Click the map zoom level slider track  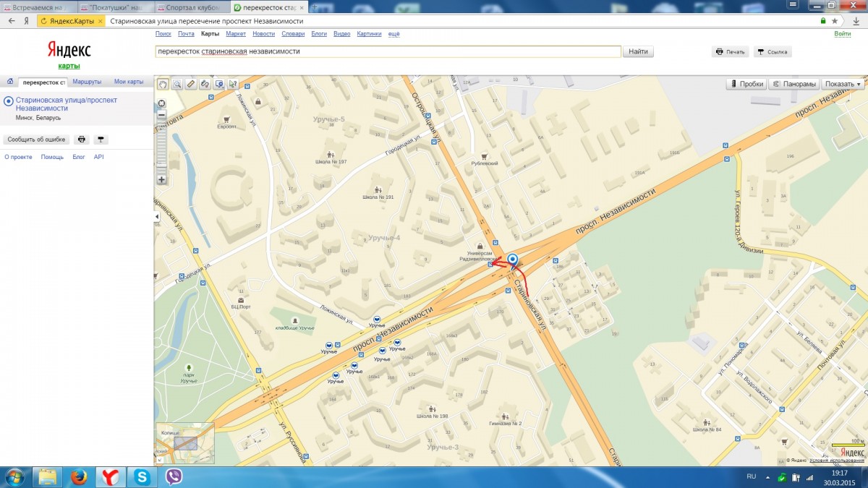coord(161,147)
